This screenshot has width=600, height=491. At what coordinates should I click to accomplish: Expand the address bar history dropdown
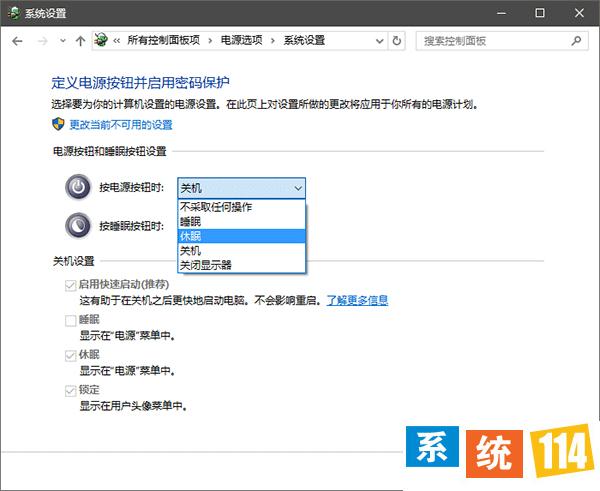pyautogui.click(x=379, y=41)
